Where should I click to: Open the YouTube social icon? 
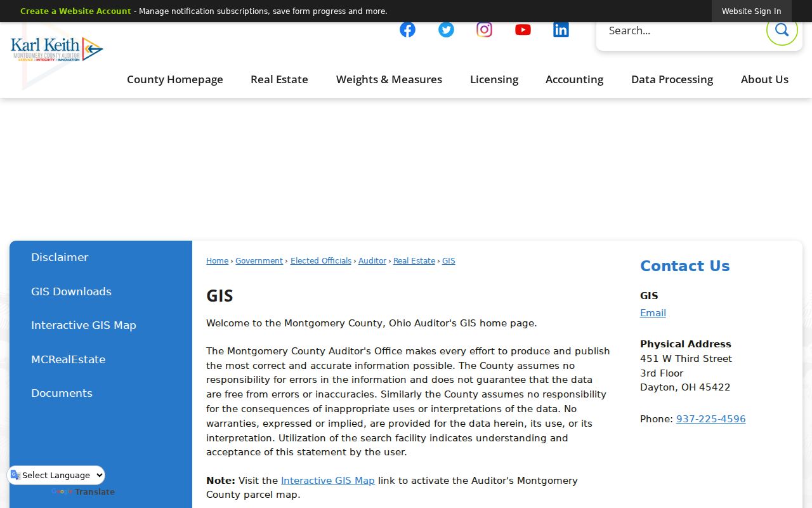click(523, 30)
